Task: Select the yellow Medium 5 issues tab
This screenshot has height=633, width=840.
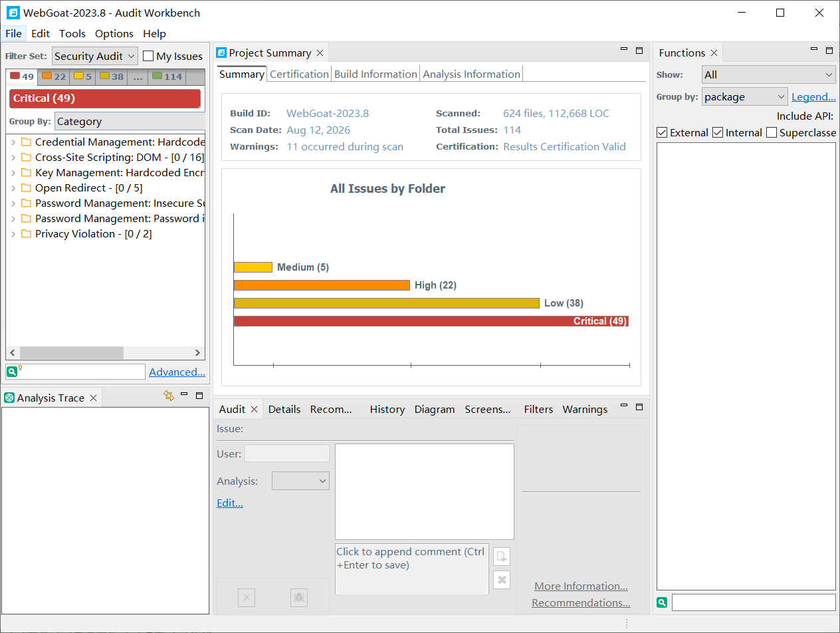Action: 83,76
